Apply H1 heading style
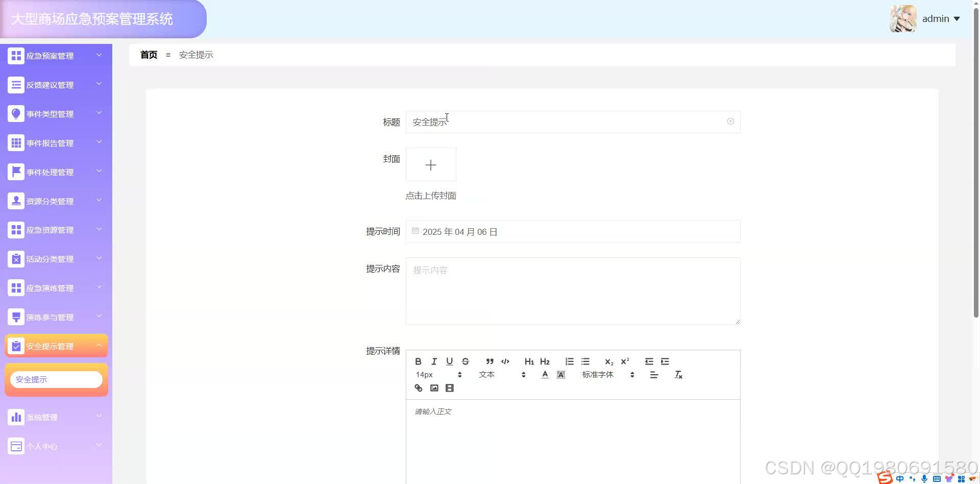This screenshot has height=484, width=980. (x=529, y=361)
